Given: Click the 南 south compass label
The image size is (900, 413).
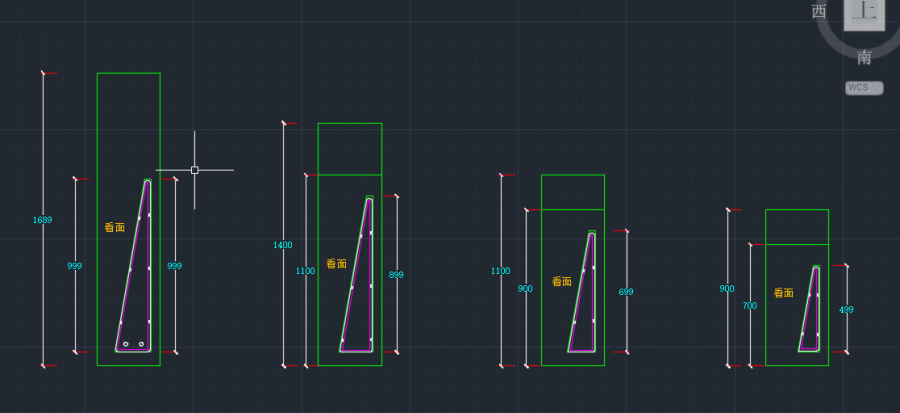Looking at the screenshot, I should 864,58.
